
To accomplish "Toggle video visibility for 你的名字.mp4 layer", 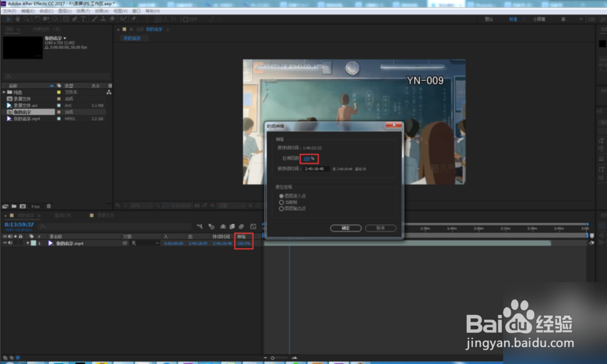I will click(x=5, y=243).
